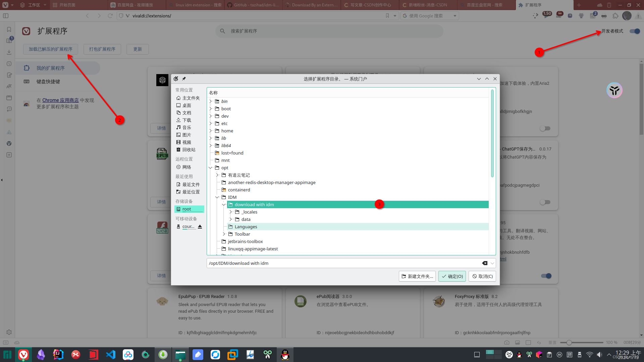
Task: Open the Downloads panel in Vivaldi sidebar
Action: [9, 52]
